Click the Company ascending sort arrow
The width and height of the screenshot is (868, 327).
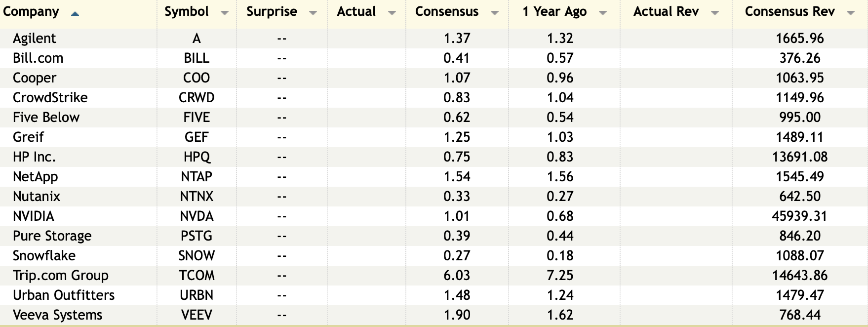75,14
